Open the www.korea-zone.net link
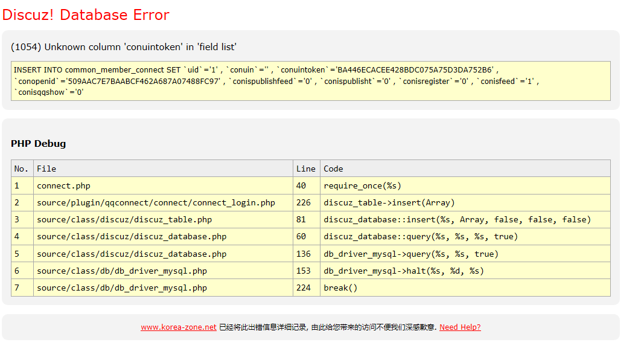This screenshot has width=644, height=354. click(178, 327)
